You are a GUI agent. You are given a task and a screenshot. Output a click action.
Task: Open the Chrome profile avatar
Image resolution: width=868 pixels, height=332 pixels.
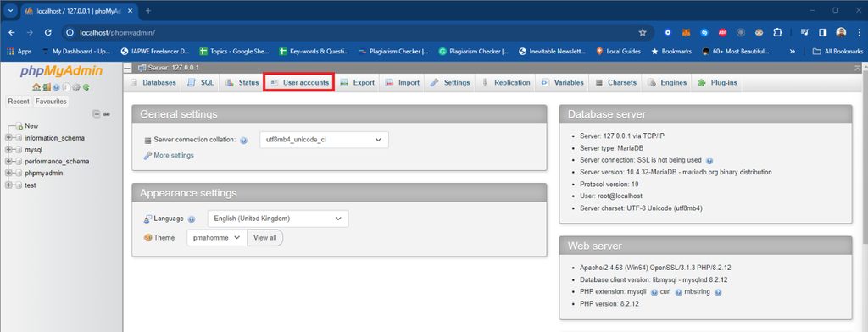[x=841, y=33]
